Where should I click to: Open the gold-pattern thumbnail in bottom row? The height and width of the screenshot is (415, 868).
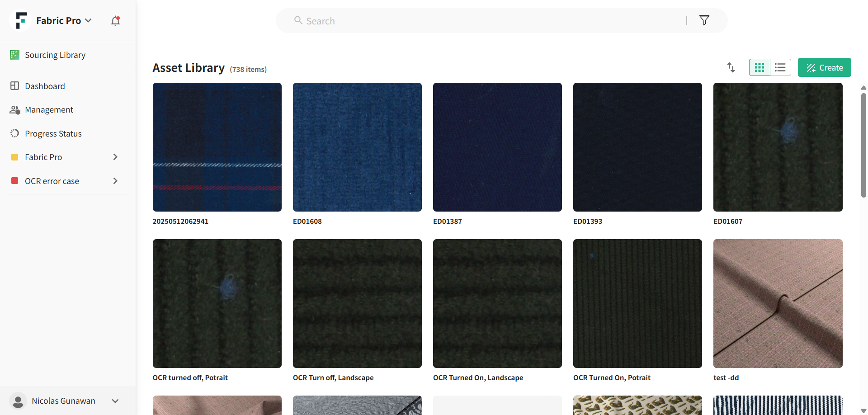click(637, 406)
